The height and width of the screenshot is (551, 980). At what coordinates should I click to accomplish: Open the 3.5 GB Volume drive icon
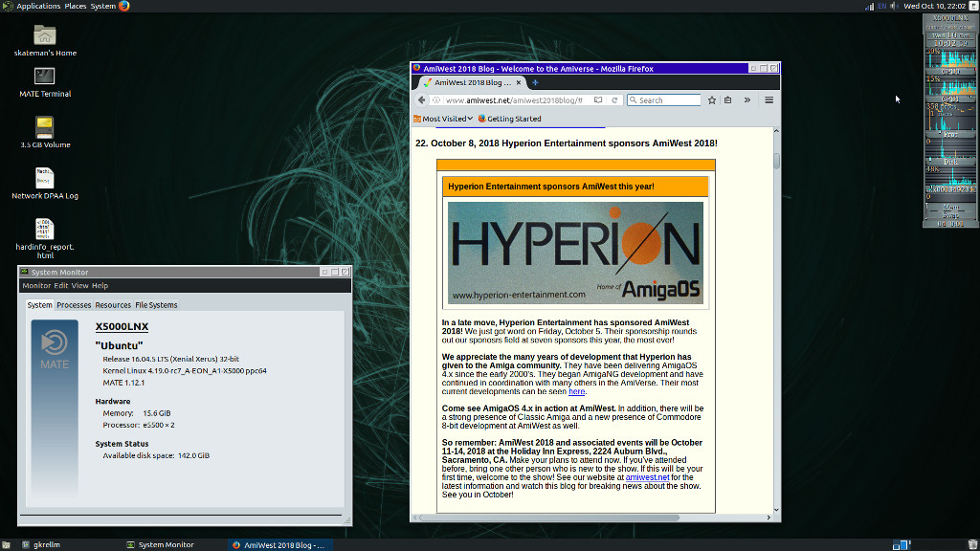coord(44,127)
